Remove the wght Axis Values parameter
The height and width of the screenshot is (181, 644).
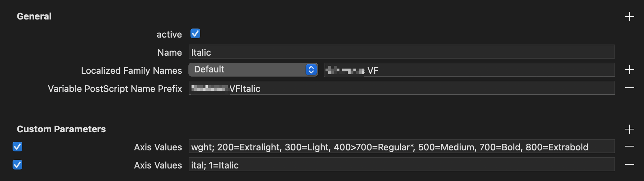pos(629,147)
